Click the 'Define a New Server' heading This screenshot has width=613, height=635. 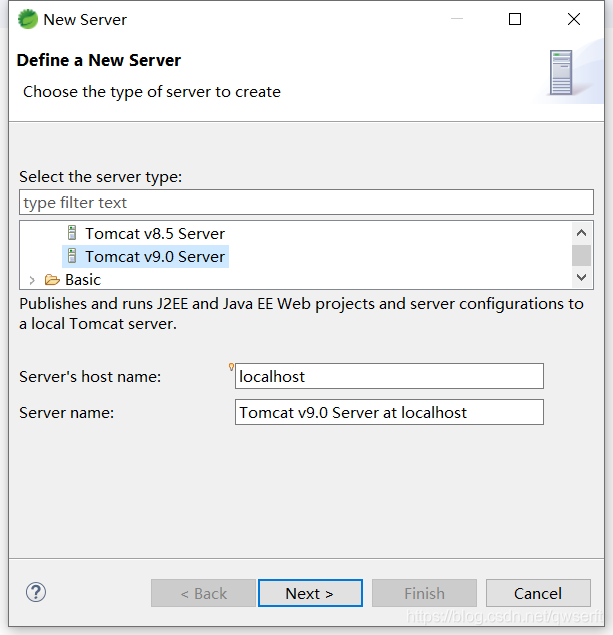coord(99,60)
